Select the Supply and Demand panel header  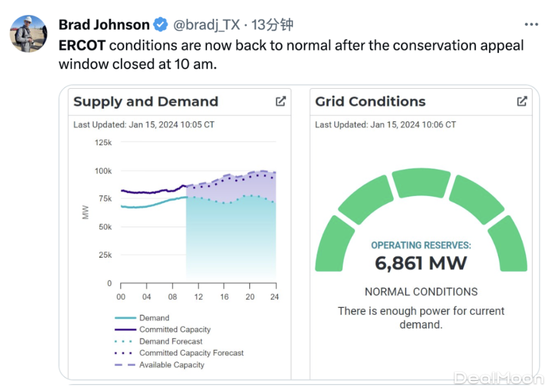pyautogui.click(x=145, y=101)
